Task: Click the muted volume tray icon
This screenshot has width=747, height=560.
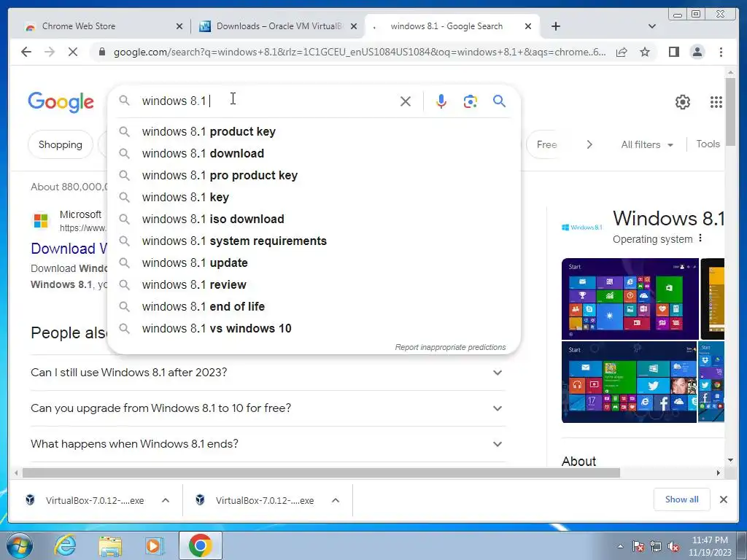Action: point(673,547)
